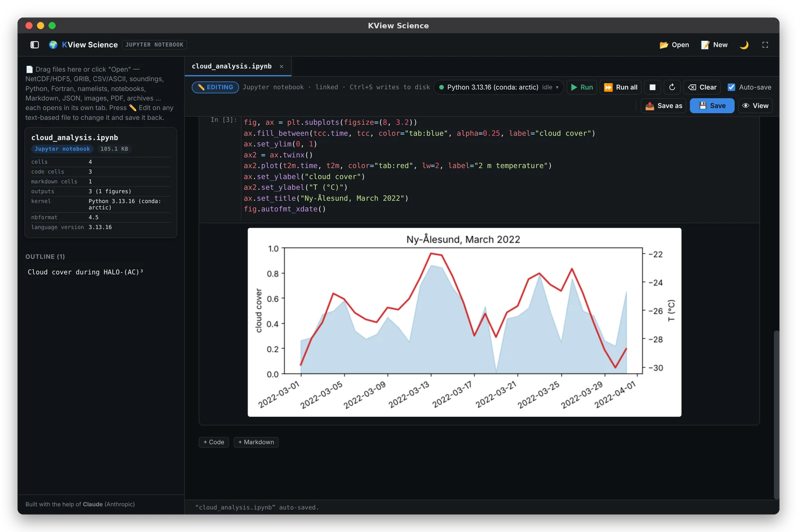This screenshot has width=797, height=532.
Task: Click the JUPYTER NOTEBOOK header badge
Action: (154, 45)
